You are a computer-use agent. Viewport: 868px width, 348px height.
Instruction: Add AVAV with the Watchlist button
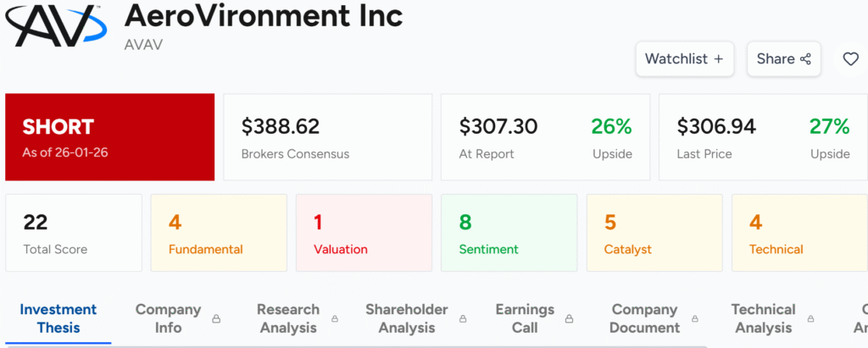point(684,59)
